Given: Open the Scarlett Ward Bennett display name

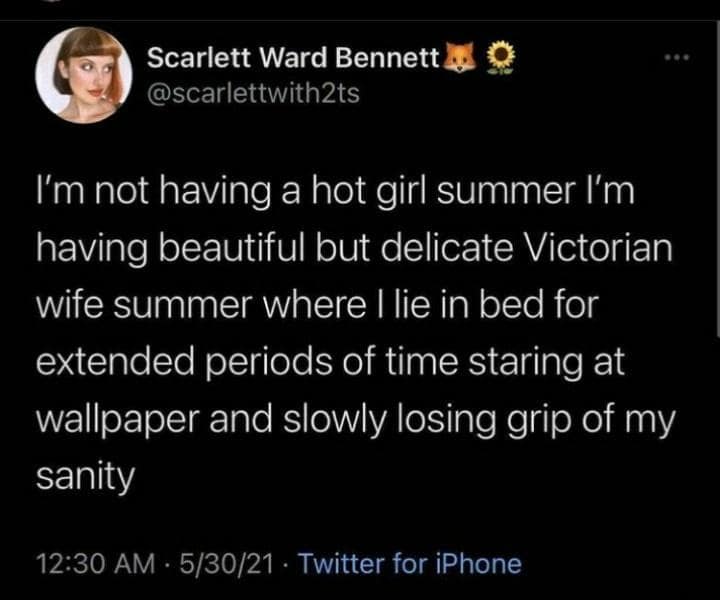Looking at the screenshot, I should pyautogui.click(x=293, y=60).
